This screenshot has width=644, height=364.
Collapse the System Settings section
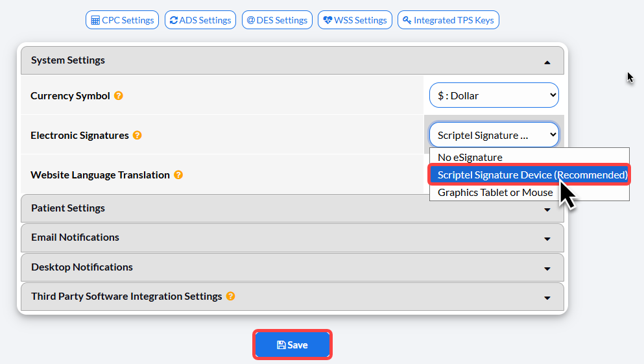[x=547, y=62]
